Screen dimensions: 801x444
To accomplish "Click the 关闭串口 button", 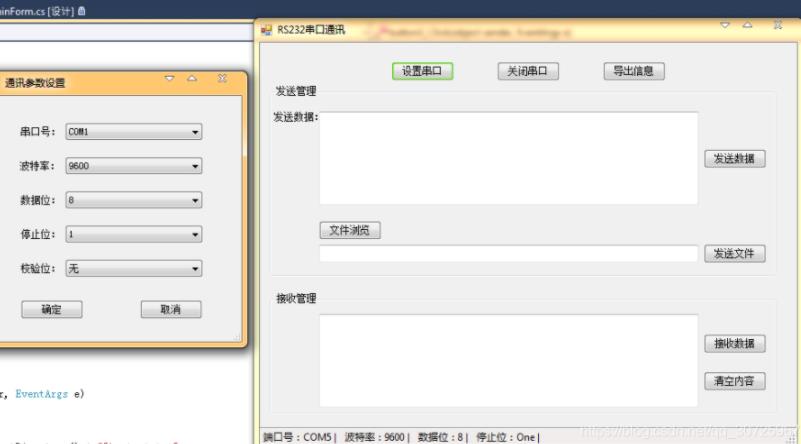I will click(528, 71).
